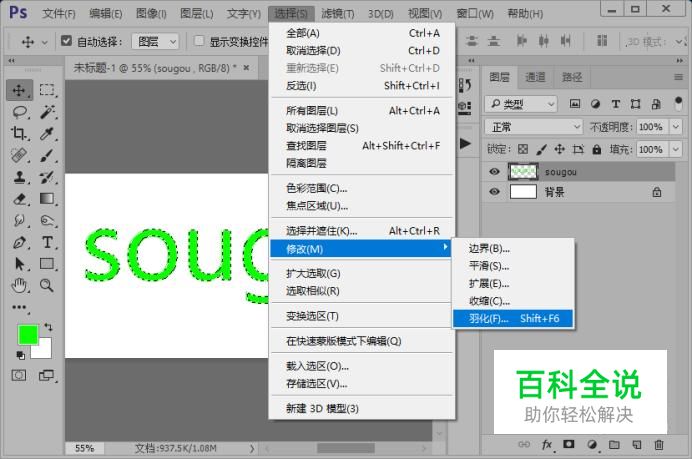Switch to the 路径 Paths tab
692x459 pixels.
[x=572, y=77]
